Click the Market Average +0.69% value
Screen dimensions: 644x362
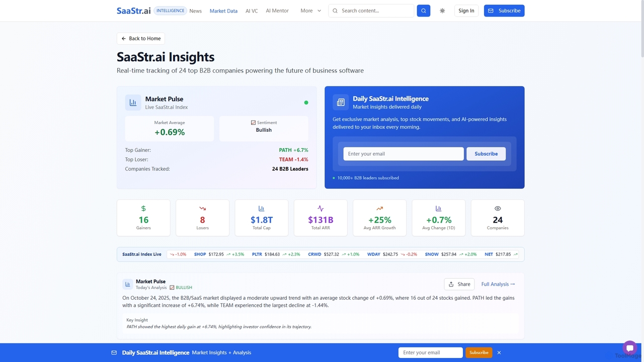point(170,132)
